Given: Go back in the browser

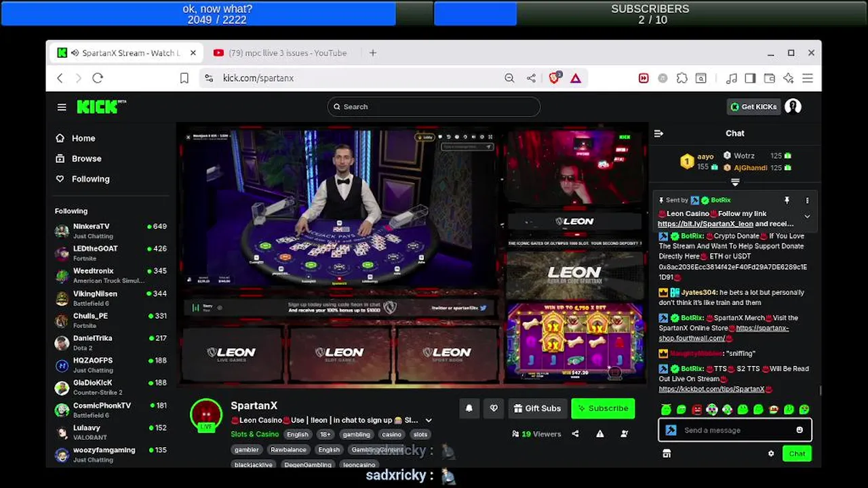Looking at the screenshot, I should [60, 78].
